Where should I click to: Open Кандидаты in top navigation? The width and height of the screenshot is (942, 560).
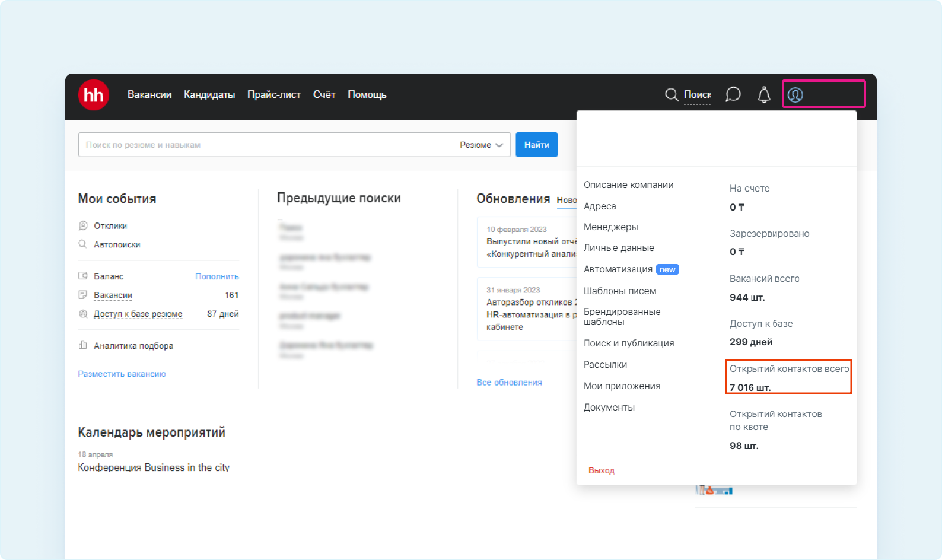pyautogui.click(x=209, y=95)
